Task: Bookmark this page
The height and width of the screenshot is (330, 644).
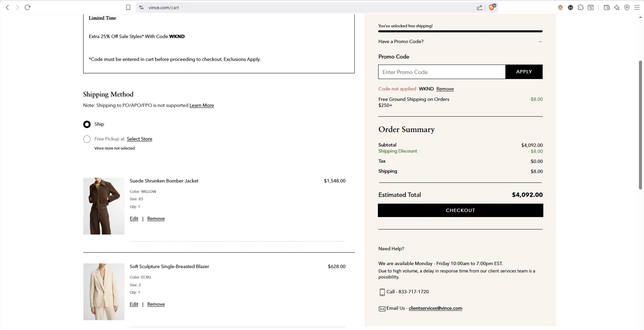Action: pyautogui.click(x=128, y=7)
